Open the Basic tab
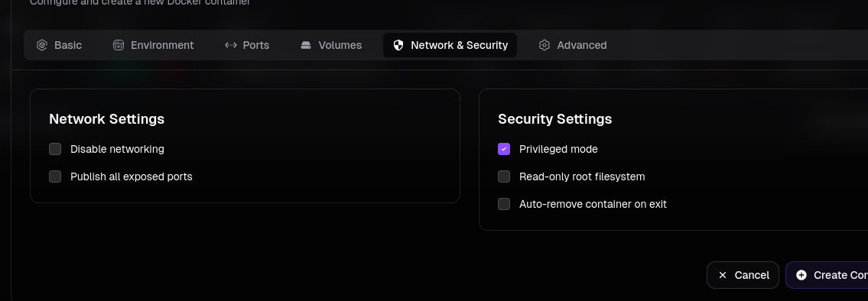Viewport: 868px width, 301px height. click(x=59, y=45)
